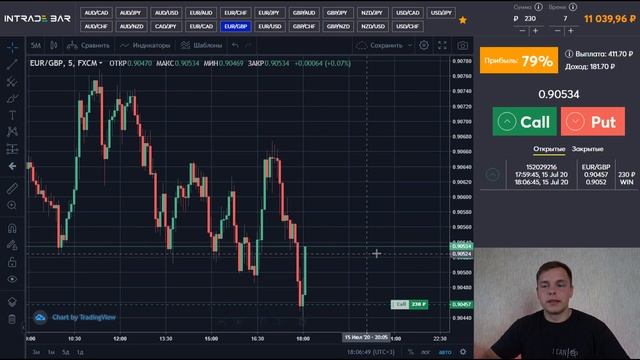Toggle magnet mode in the left sidebar
Viewport: 640px width, 360px height.
coord(12,228)
